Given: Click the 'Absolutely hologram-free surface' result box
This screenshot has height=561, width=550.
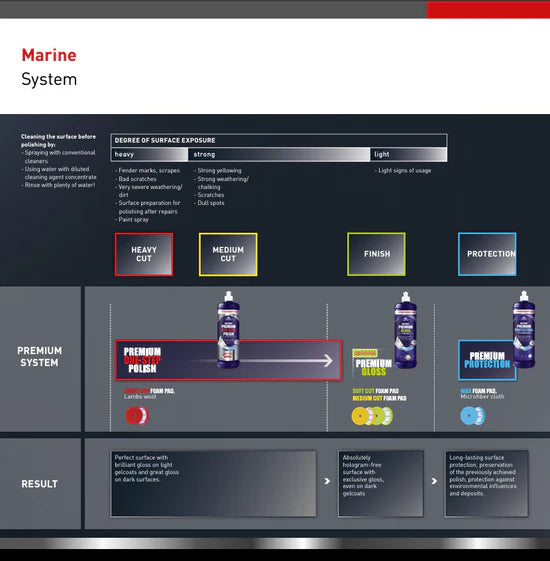Looking at the screenshot, I should (381, 484).
